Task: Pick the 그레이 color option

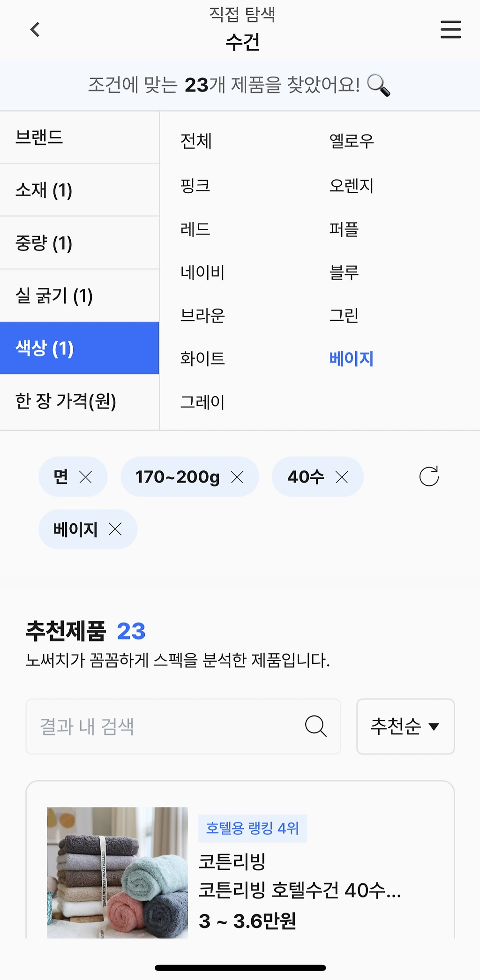Action: [x=202, y=402]
